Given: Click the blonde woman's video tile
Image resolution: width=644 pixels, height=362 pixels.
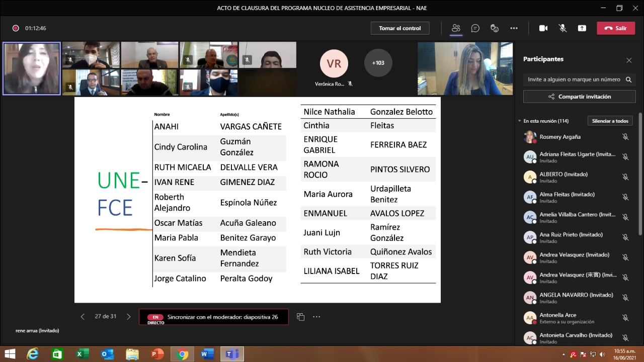Looking at the screenshot, I should tap(465, 68).
